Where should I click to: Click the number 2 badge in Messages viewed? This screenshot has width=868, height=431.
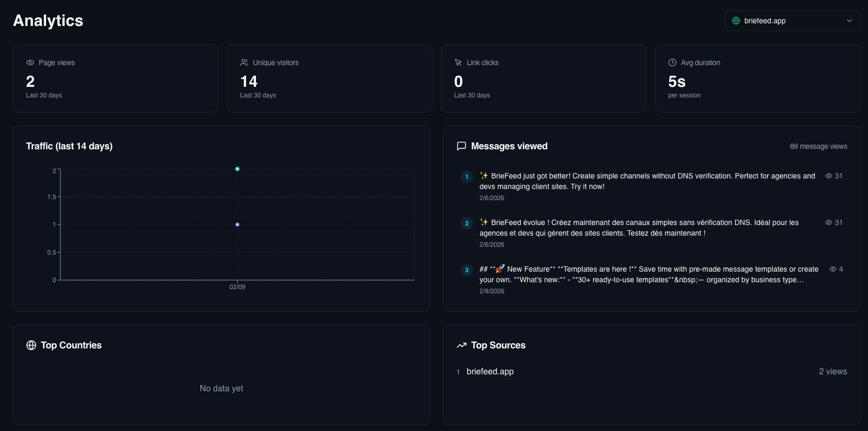pos(467,223)
